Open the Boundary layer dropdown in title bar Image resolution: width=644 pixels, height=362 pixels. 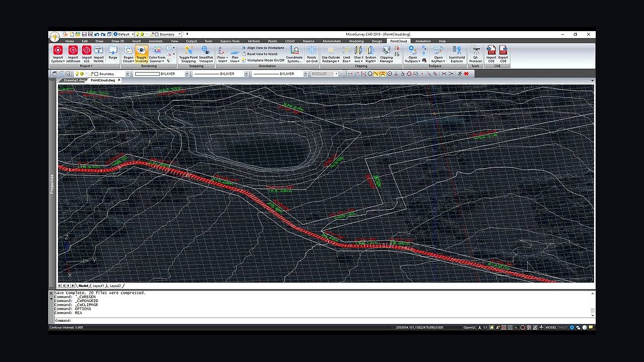[x=179, y=34]
